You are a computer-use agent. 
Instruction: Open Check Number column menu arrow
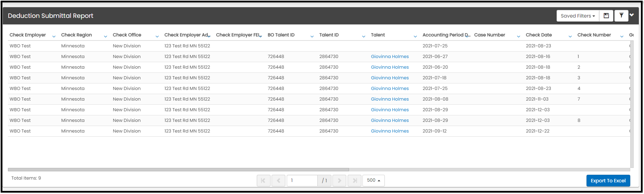click(x=622, y=36)
